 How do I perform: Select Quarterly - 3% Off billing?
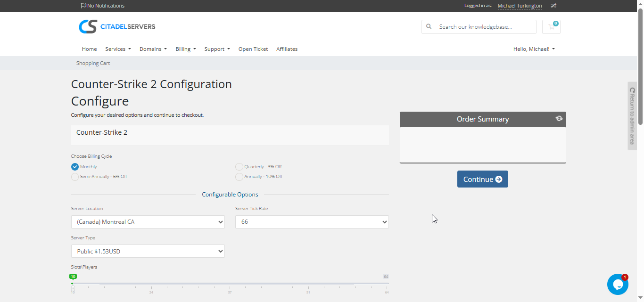coord(239,167)
